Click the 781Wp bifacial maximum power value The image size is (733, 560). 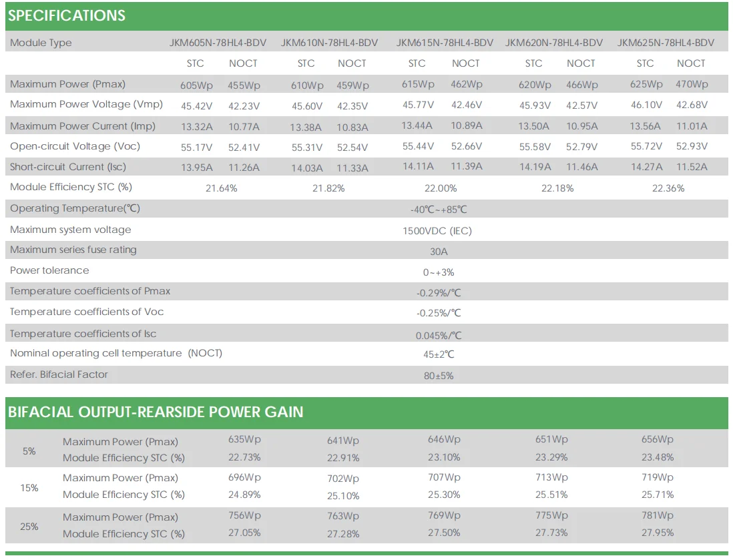click(x=657, y=515)
